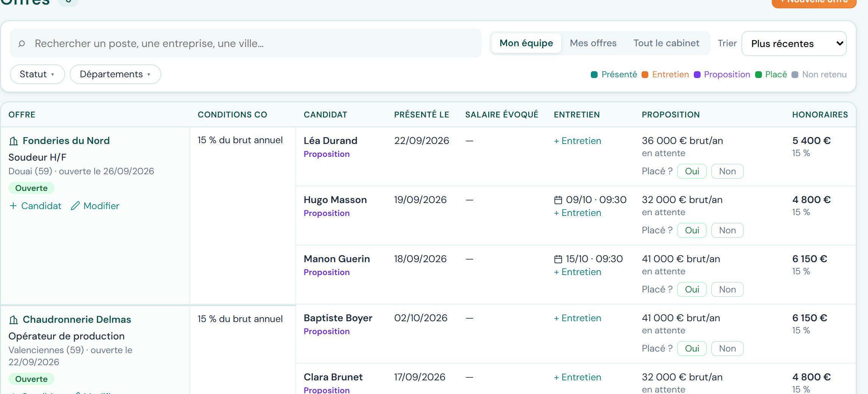
Task: Click the Fonderies du Nord building icon
Action: (x=14, y=141)
